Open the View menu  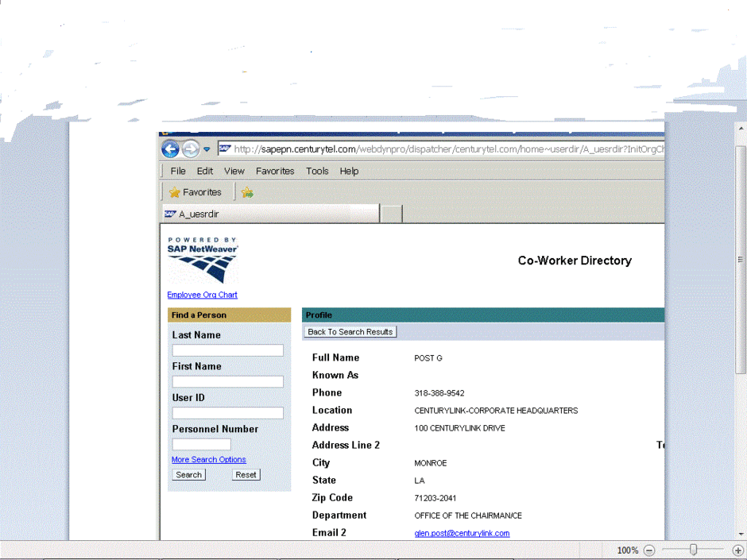234,171
